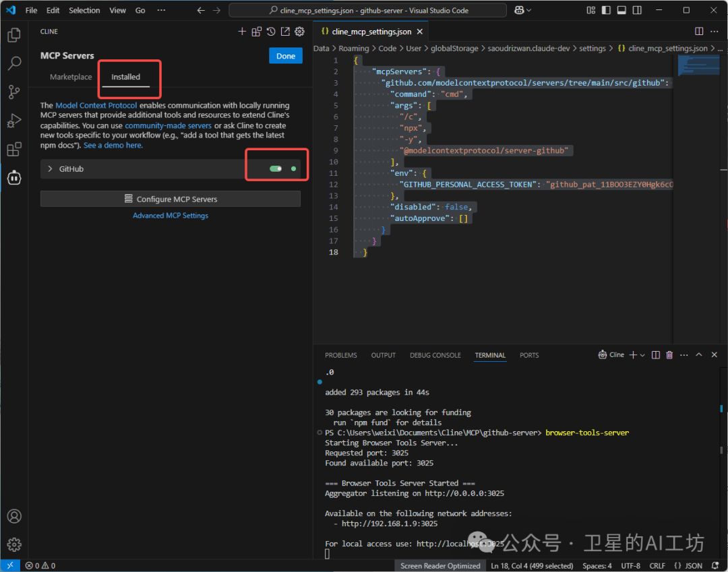Kill terminal with the trash icon

click(x=669, y=355)
